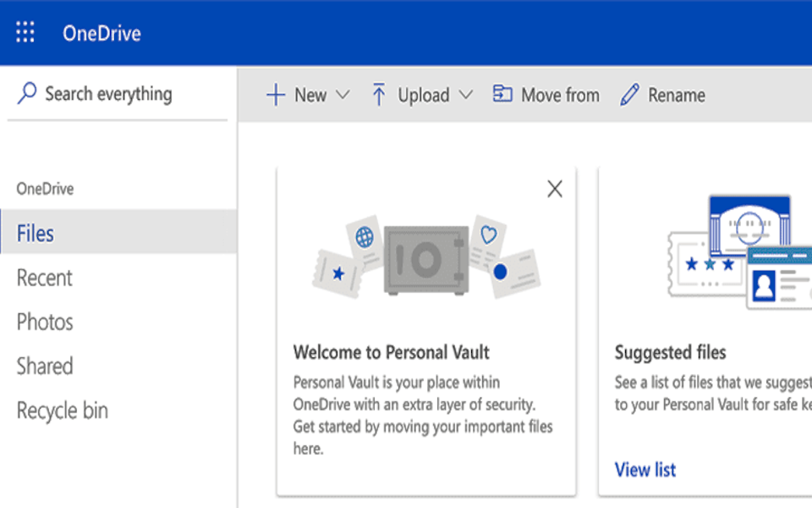Open Recent in the sidebar
The image size is (812, 508).
pyautogui.click(x=45, y=278)
